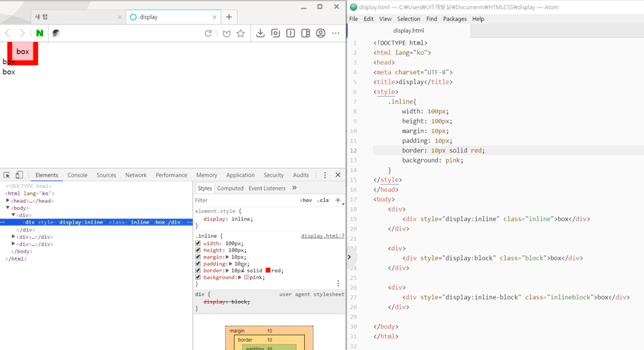Viewport: 644px width, 350px height.
Task: Expand the head element in DOM tree
Action: (x=8, y=201)
